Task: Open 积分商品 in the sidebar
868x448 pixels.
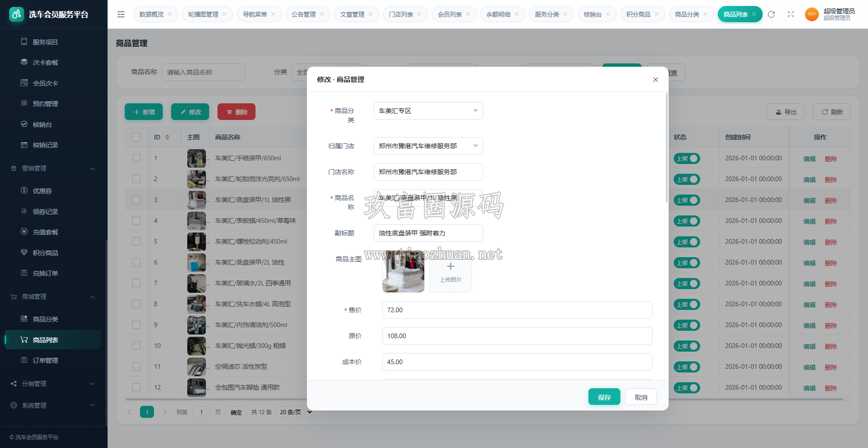Action: pos(45,253)
